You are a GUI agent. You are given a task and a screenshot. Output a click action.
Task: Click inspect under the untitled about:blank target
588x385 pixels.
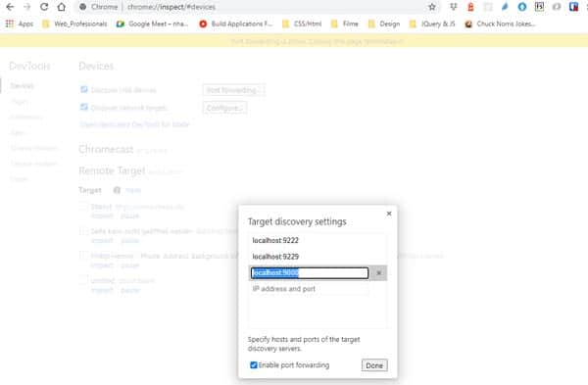point(102,290)
